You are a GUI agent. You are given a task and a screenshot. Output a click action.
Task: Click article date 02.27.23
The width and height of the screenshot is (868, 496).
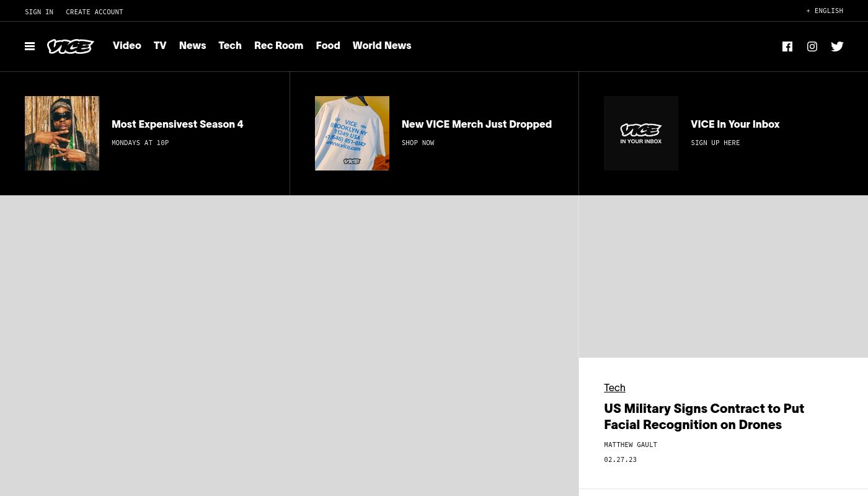[620, 459]
